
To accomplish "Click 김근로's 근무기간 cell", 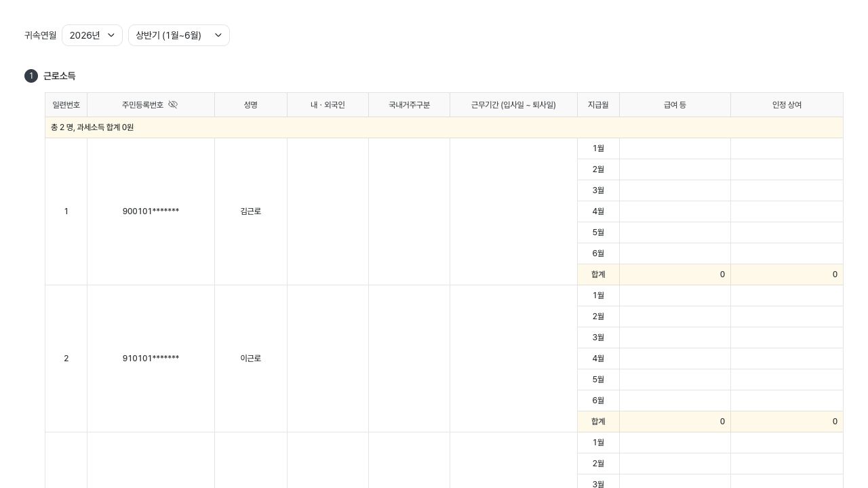I will [x=513, y=211].
